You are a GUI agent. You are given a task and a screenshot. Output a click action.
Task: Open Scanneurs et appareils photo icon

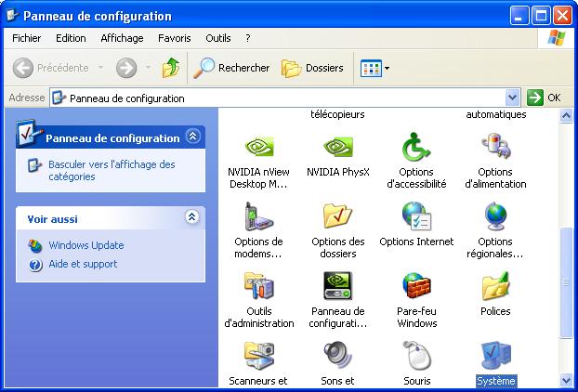258,356
